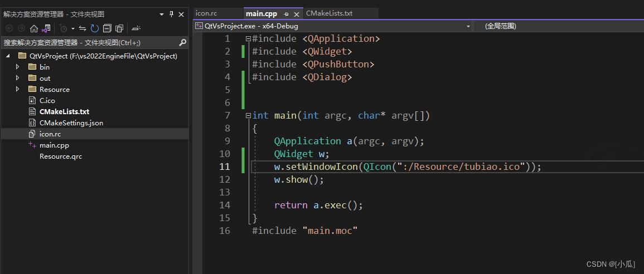Select the Resource folder icon
The width and height of the screenshot is (644, 274).
32,89
